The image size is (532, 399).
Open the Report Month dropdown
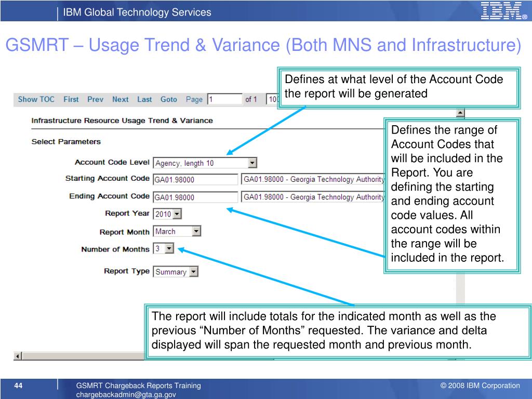(x=177, y=231)
